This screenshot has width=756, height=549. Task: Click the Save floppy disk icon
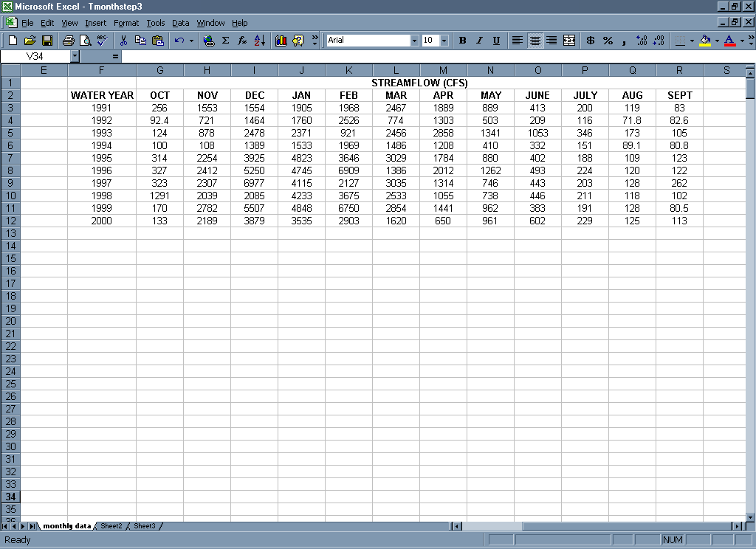tap(47, 41)
